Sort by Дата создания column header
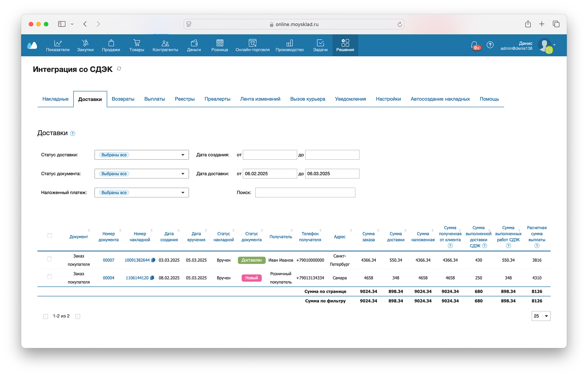This screenshot has width=588, height=376. [x=169, y=237]
